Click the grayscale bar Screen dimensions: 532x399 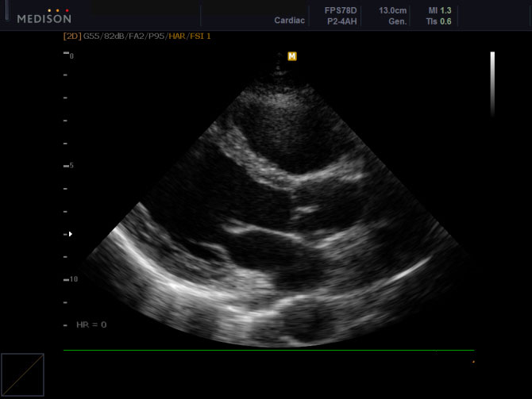click(x=492, y=84)
